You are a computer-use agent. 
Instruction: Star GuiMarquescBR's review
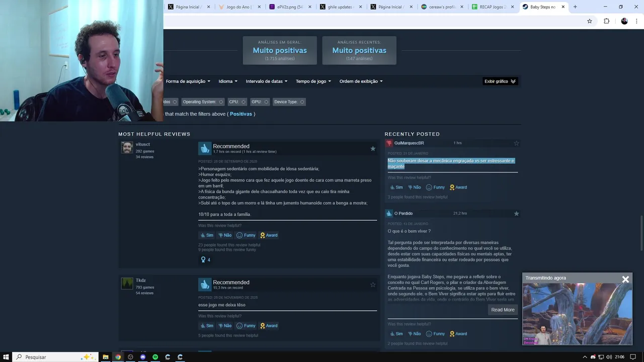pyautogui.click(x=516, y=143)
